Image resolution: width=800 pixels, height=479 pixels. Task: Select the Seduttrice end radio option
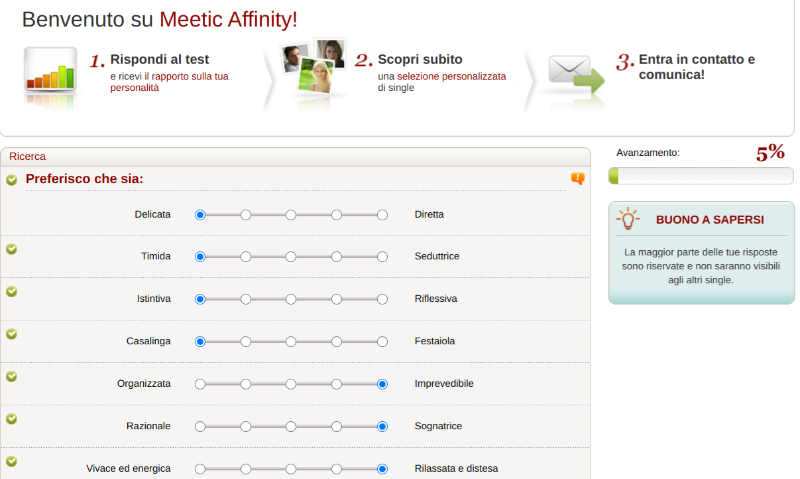[x=382, y=257]
